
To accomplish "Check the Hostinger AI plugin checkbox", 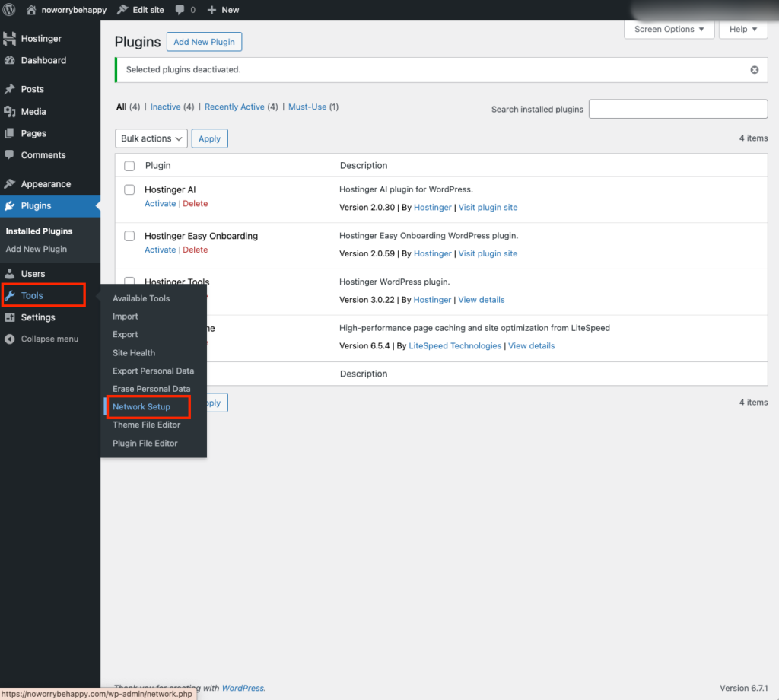I will click(x=129, y=189).
